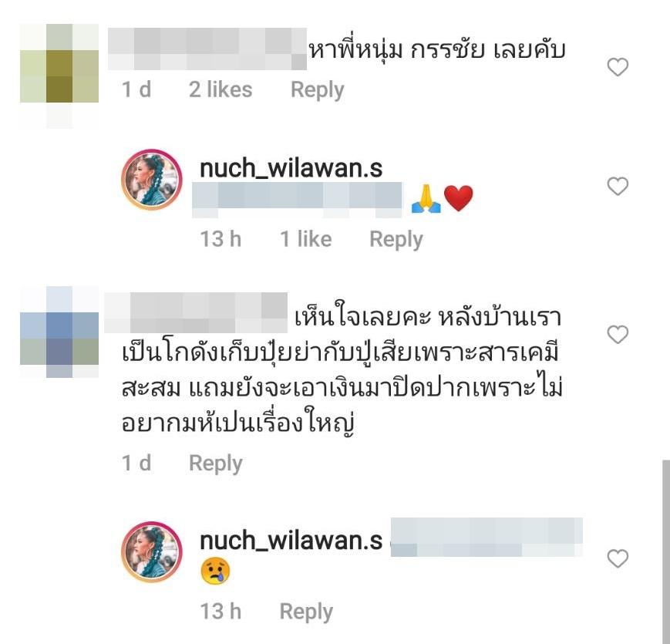Open blurred username before เห็นใจเลยคะ
Image resolution: width=670 pixels, height=644 pixels.
pyautogui.click(x=196, y=313)
